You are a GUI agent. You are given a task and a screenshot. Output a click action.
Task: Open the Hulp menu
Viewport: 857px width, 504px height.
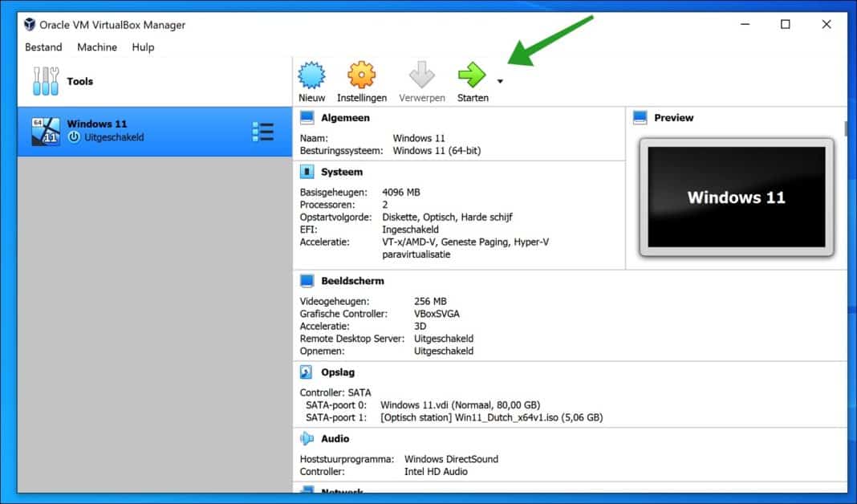click(x=143, y=47)
